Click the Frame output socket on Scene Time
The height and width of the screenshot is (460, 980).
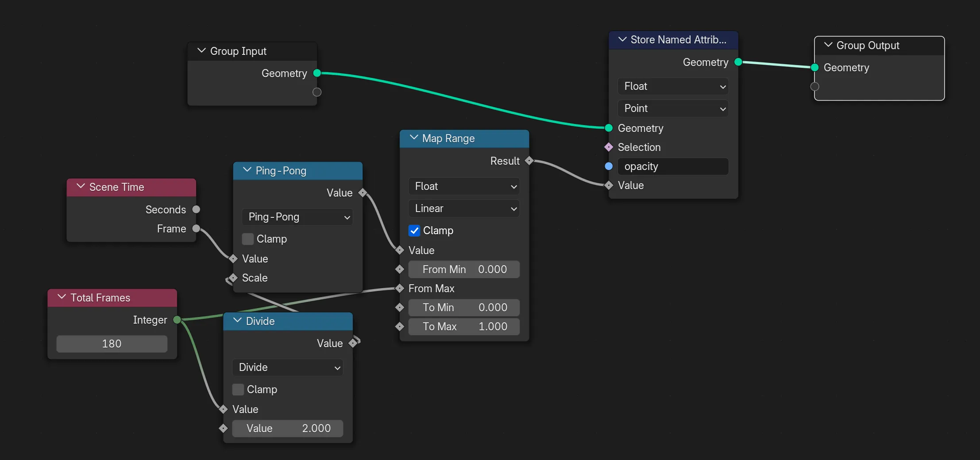pos(197,228)
